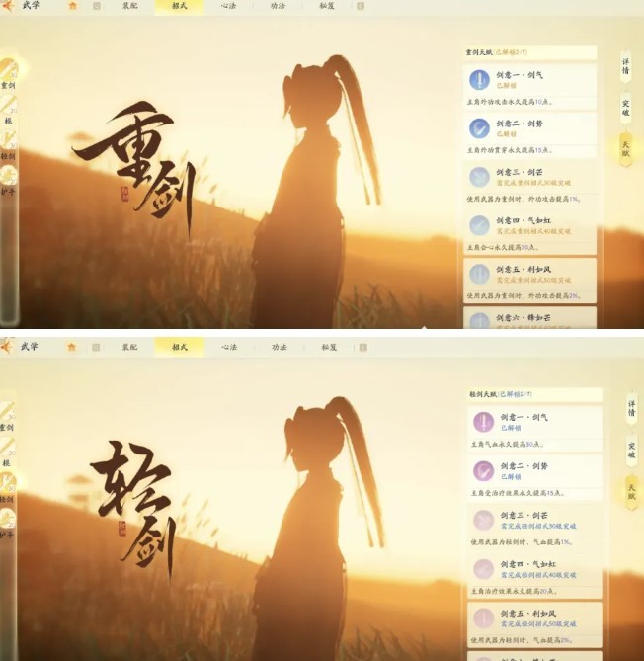The width and height of the screenshot is (644, 661).
Task: Switch to 天赋 side tab on 轻剑 screen
Action: (x=631, y=492)
